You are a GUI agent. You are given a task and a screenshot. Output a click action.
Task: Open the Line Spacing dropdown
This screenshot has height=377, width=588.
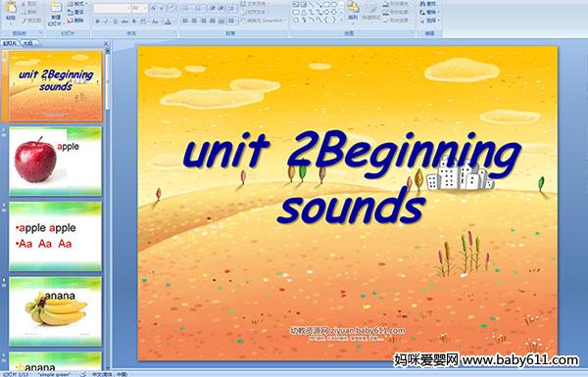coord(231,8)
